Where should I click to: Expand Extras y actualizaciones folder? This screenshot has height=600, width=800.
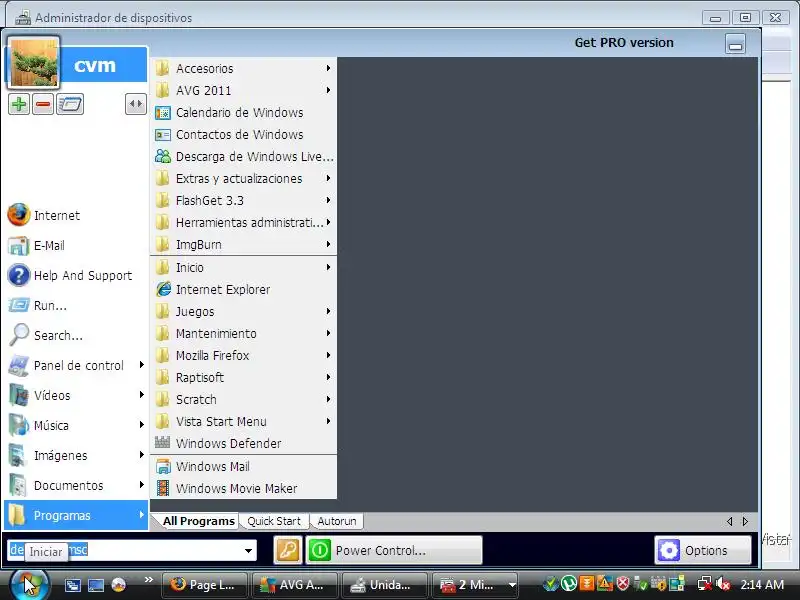coord(243,179)
